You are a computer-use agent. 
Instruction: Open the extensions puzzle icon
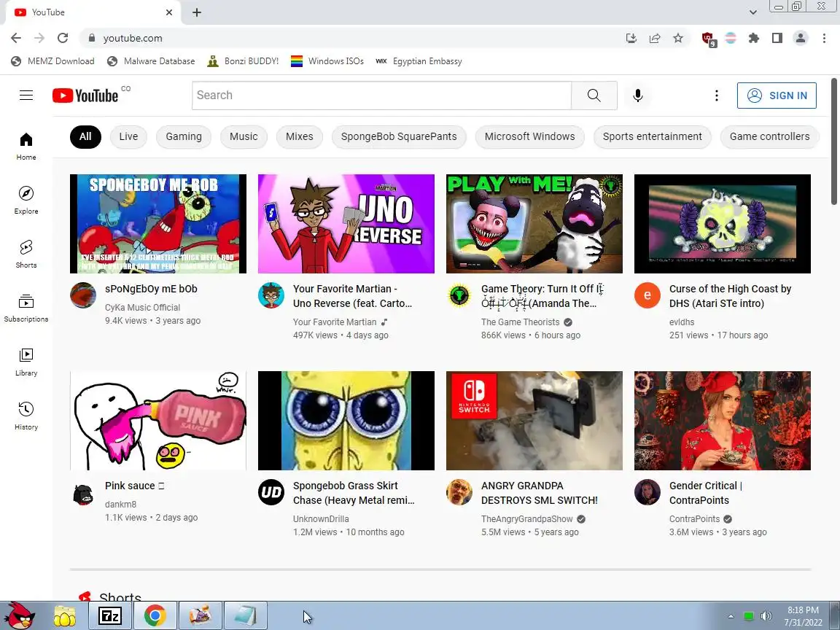754,38
